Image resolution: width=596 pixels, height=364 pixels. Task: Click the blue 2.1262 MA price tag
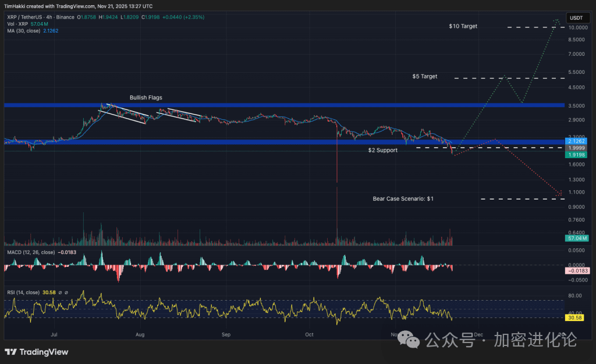(575, 141)
